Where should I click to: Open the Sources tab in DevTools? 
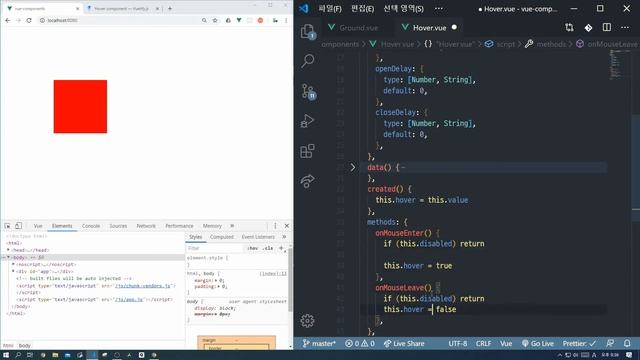pos(118,226)
